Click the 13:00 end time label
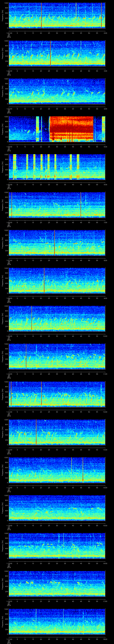 coord(105,450)
